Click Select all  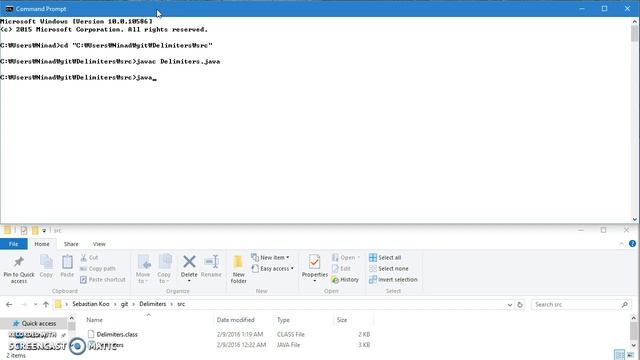[x=385, y=258]
